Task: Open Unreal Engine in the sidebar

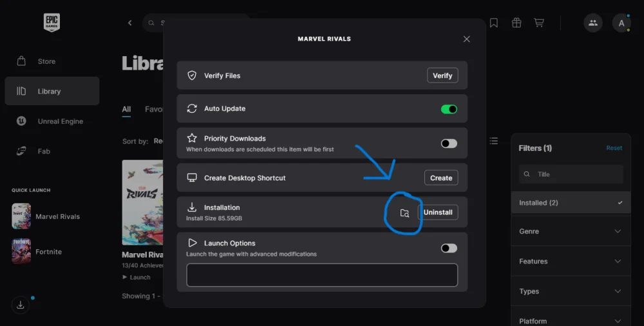Action: click(x=52, y=121)
